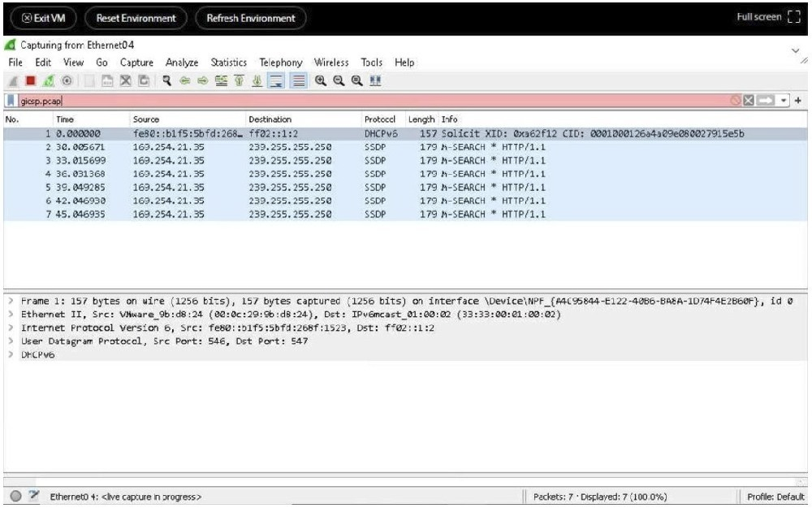Expand the DHCPv6 details row

click(10, 354)
